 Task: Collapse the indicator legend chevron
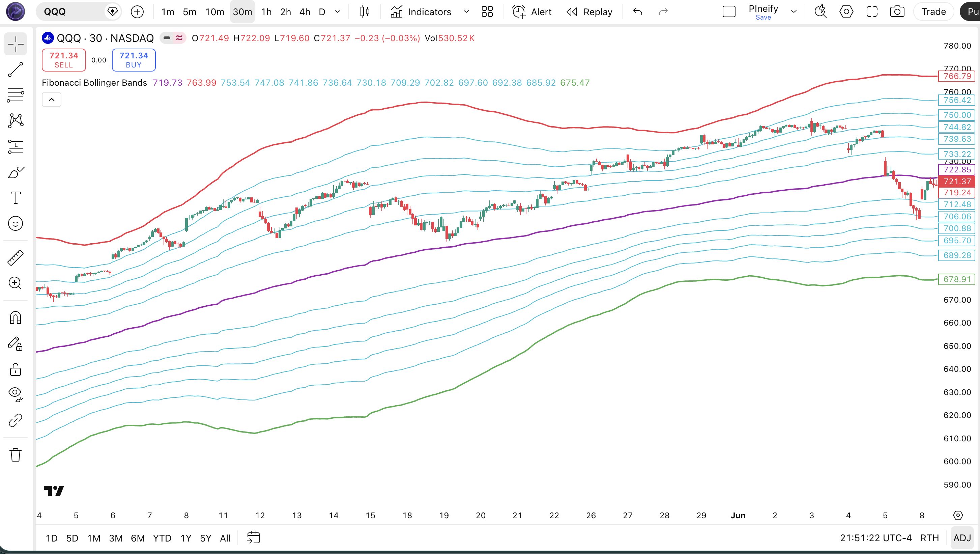(51, 100)
